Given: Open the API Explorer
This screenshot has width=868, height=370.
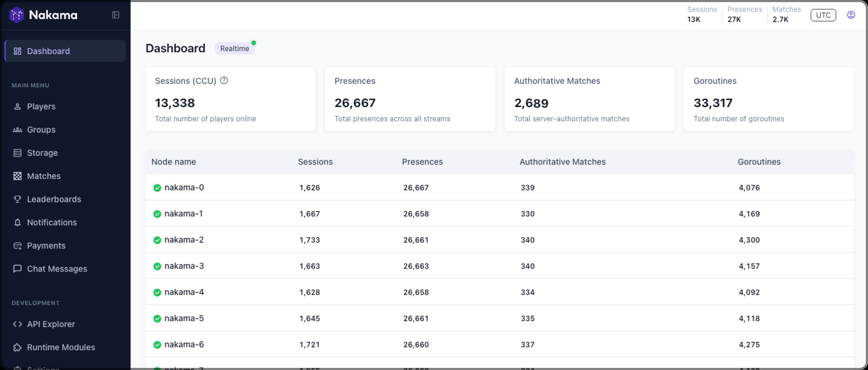Looking at the screenshot, I should pyautogui.click(x=51, y=324).
